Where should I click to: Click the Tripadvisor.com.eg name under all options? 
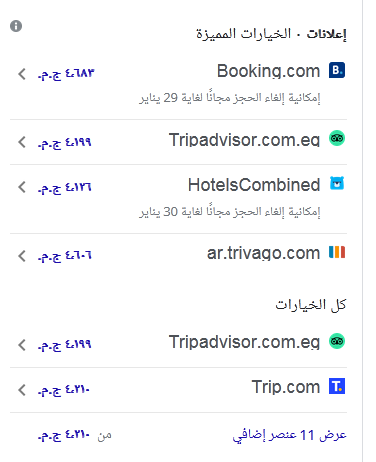pyautogui.click(x=244, y=342)
